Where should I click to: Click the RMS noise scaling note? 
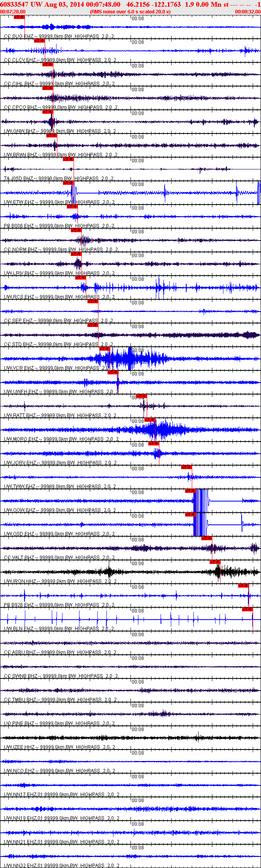[x=130, y=12]
